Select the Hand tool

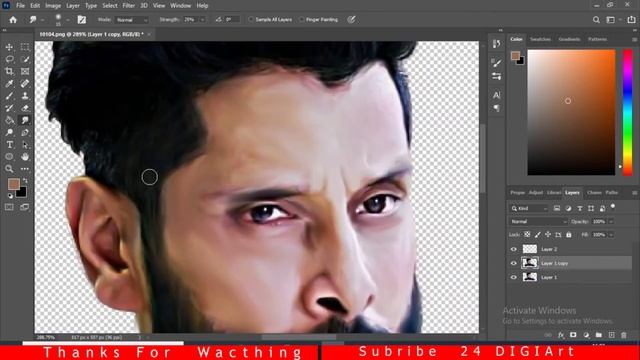25,157
